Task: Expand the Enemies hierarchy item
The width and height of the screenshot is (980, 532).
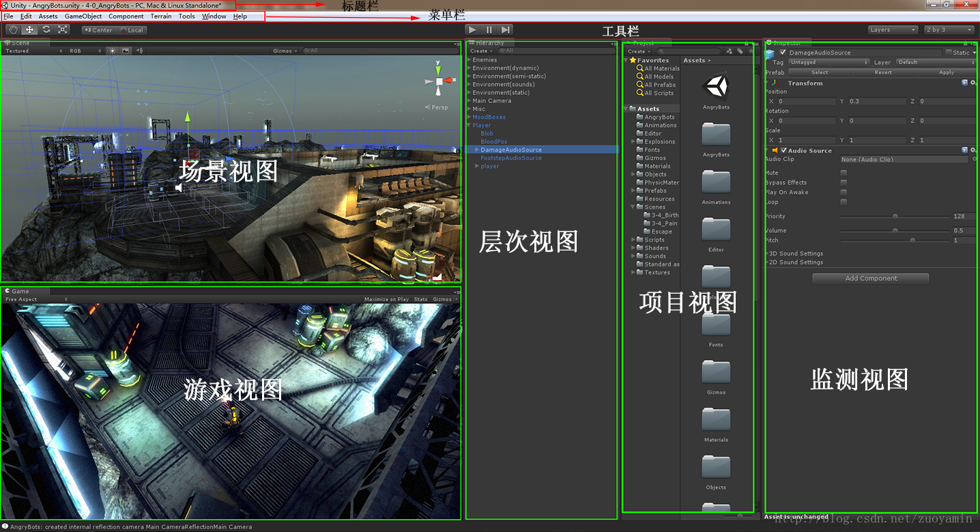Action: coord(469,60)
